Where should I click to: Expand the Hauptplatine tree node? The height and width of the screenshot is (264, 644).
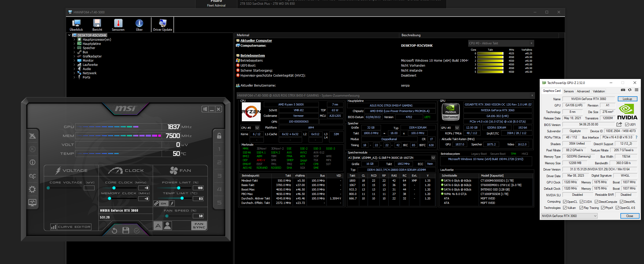[74, 44]
